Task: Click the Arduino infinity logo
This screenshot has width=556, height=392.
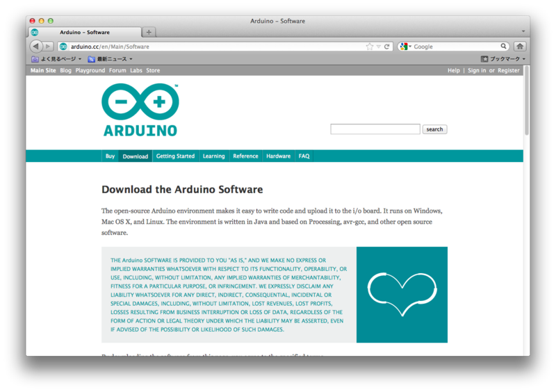Action: pyautogui.click(x=140, y=101)
